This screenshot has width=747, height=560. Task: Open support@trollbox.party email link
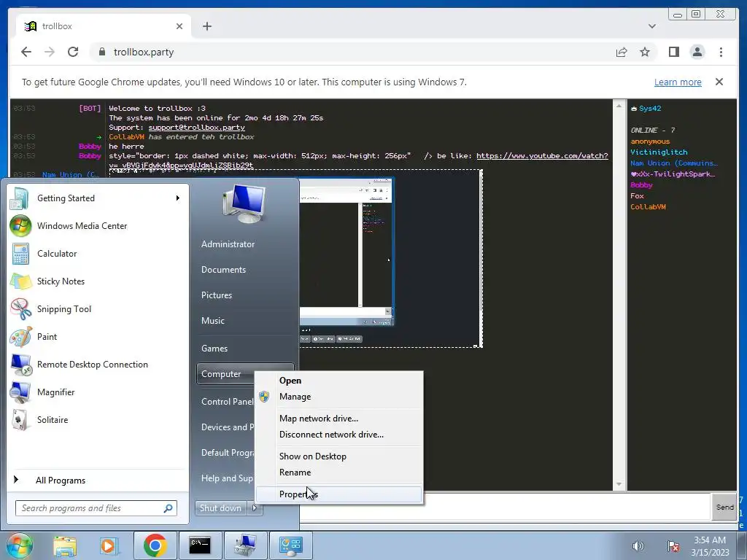[x=197, y=127]
